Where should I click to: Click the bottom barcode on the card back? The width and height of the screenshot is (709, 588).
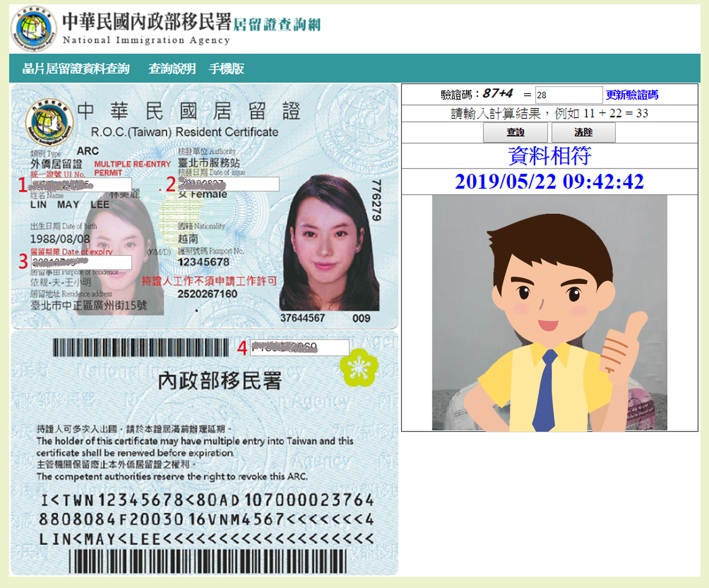(208, 562)
